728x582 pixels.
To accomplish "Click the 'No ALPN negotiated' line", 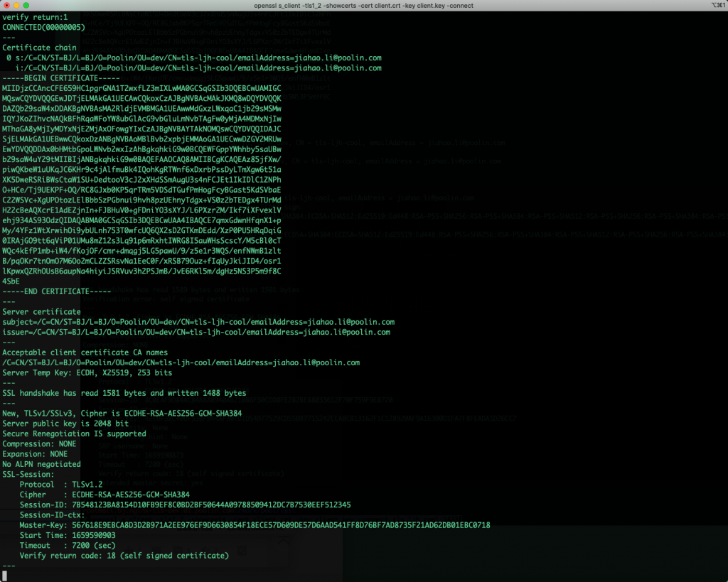I will coord(41,464).
